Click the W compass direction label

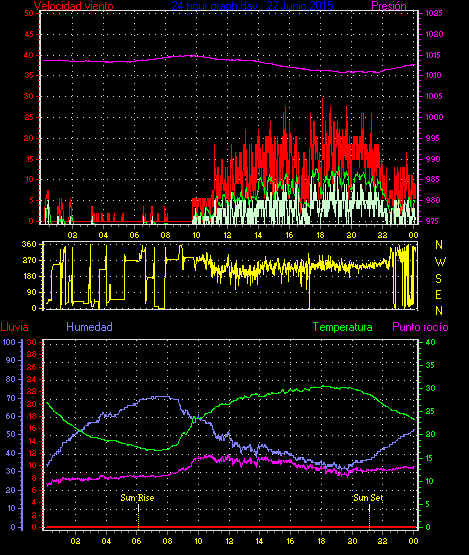click(x=440, y=262)
